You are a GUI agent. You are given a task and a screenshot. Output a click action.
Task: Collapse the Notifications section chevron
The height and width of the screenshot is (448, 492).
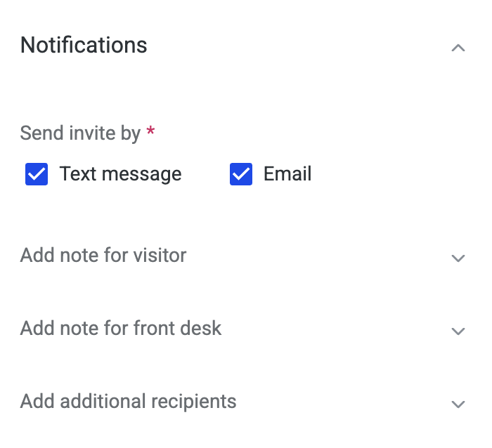[x=458, y=48]
